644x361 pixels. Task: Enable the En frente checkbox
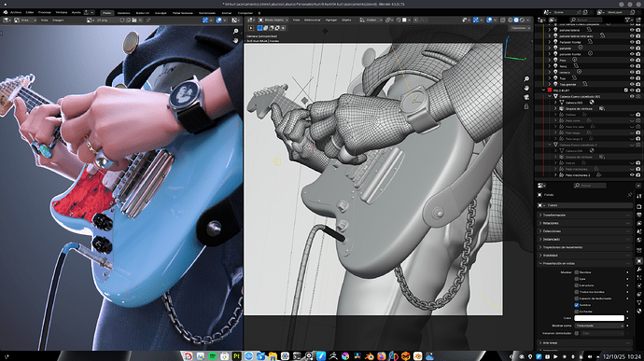point(577,312)
